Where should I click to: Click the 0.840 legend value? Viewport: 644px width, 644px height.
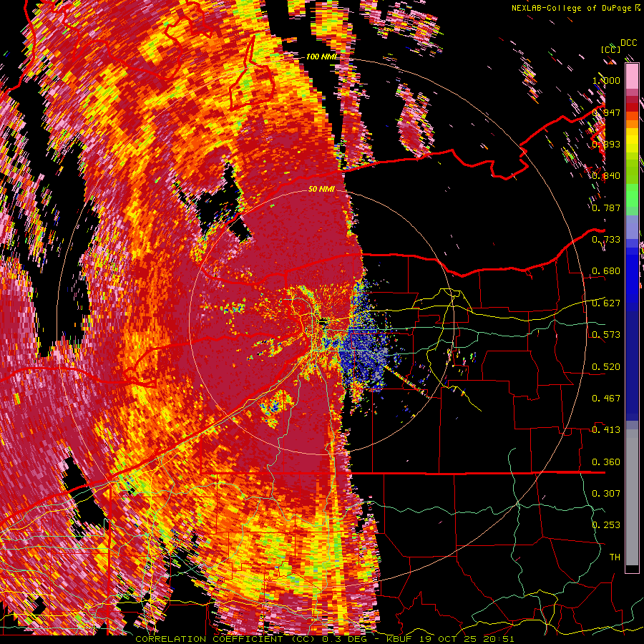(606, 176)
